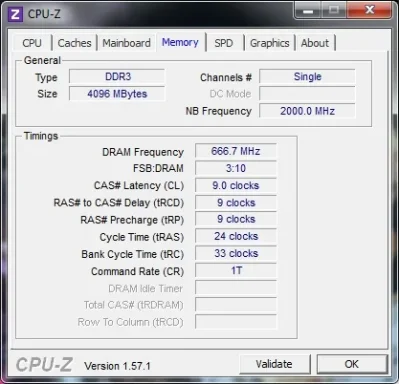Close the CPU-Z window
The height and width of the screenshot is (384, 399).
369,11
